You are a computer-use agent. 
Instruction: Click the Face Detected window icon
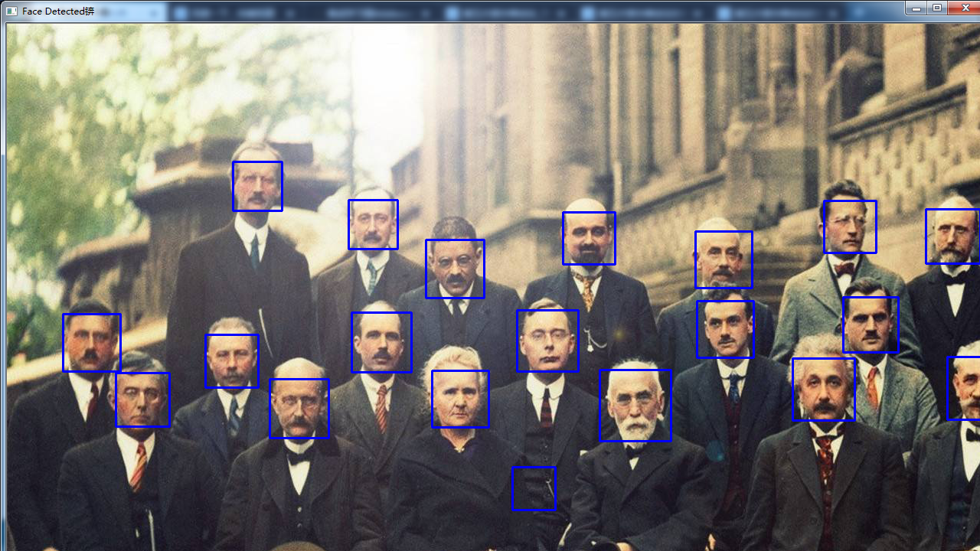pos(11,11)
